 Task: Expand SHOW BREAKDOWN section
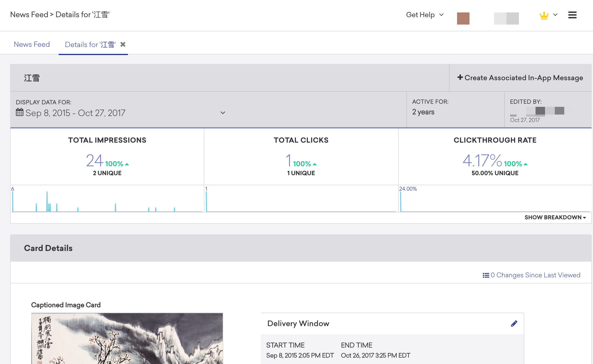555,218
